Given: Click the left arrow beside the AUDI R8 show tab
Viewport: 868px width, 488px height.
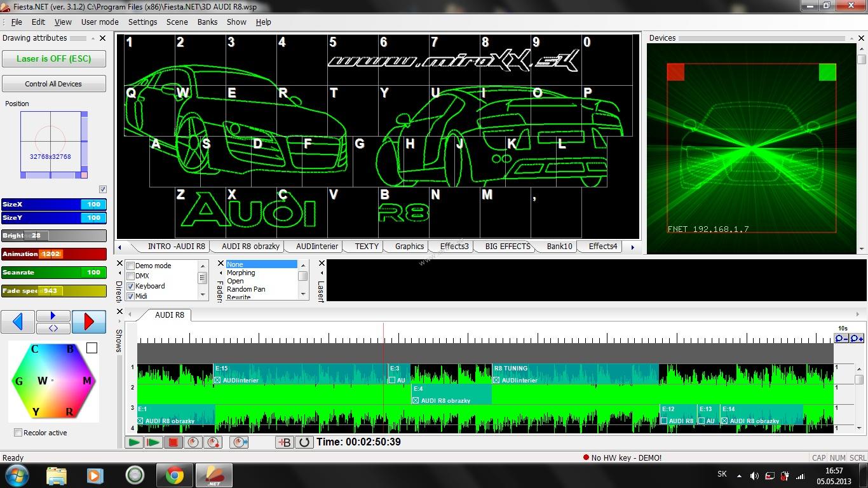Looking at the screenshot, I should [130, 315].
